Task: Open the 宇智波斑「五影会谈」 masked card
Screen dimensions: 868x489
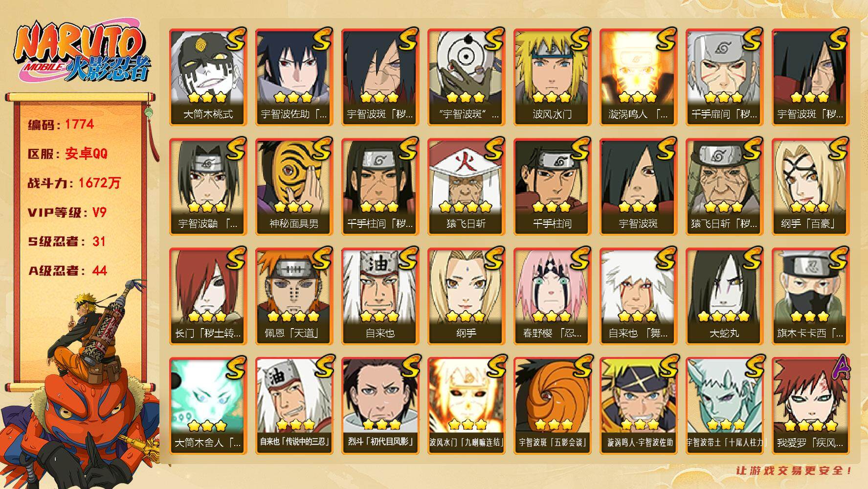Action: [553, 406]
